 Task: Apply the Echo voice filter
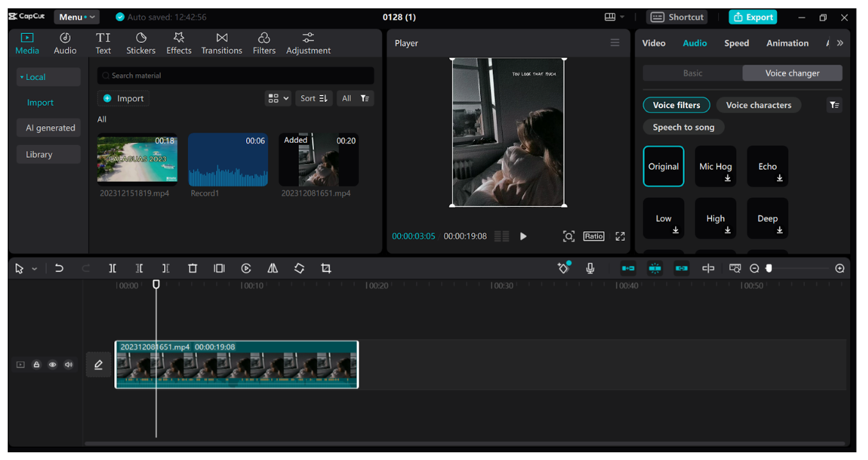coord(767,167)
